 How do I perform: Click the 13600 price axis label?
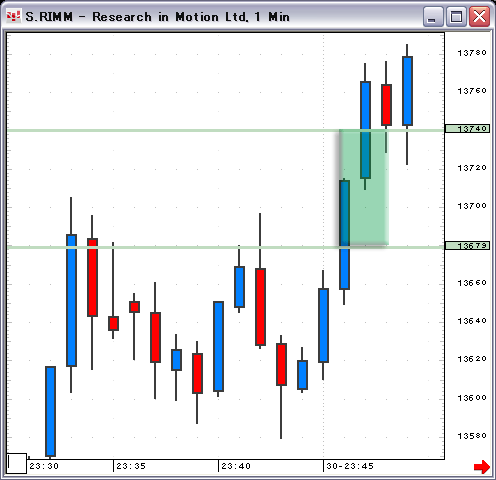click(x=472, y=398)
